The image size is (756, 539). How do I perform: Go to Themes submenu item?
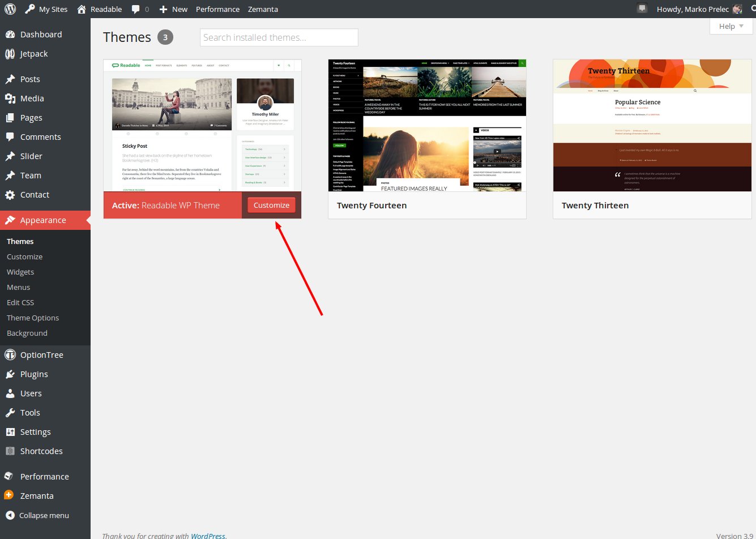coord(20,241)
